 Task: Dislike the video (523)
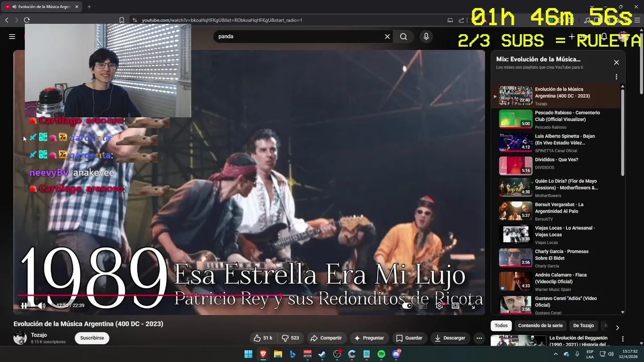coord(290,338)
